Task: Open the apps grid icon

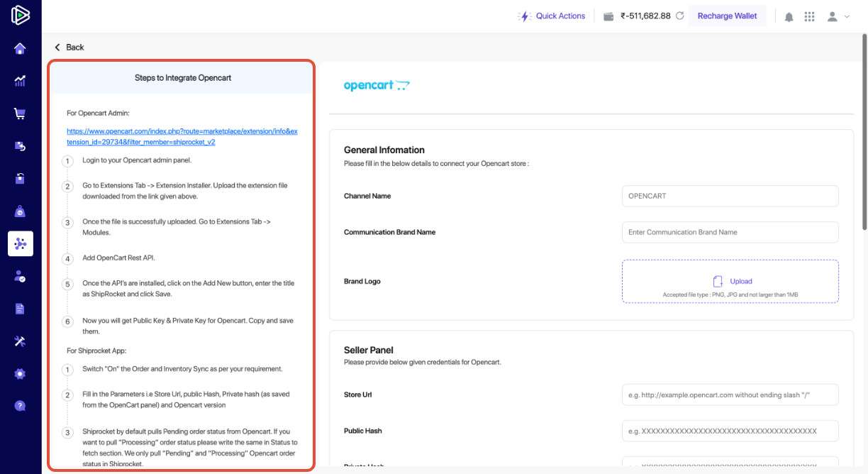Action: pyautogui.click(x=809, y=16)
